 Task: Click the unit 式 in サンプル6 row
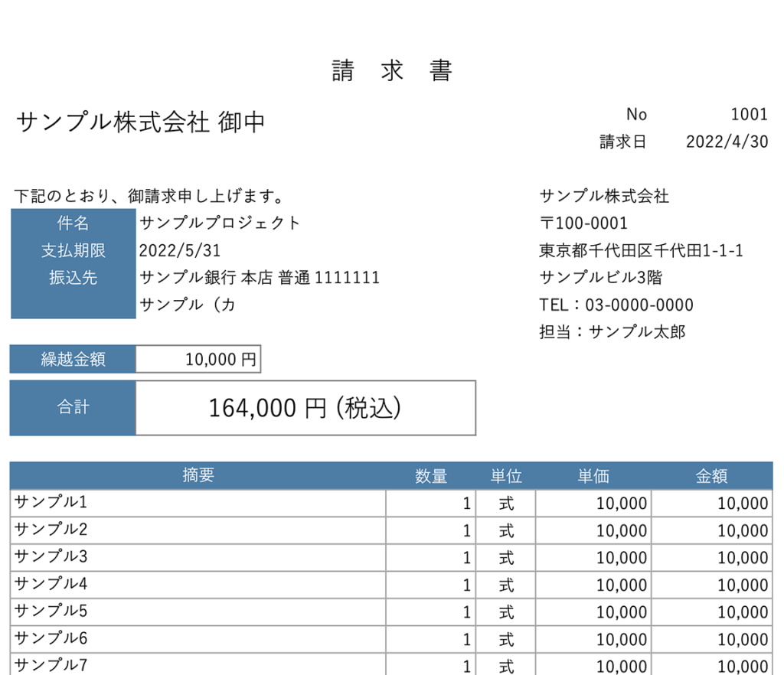tap(506, 640)
